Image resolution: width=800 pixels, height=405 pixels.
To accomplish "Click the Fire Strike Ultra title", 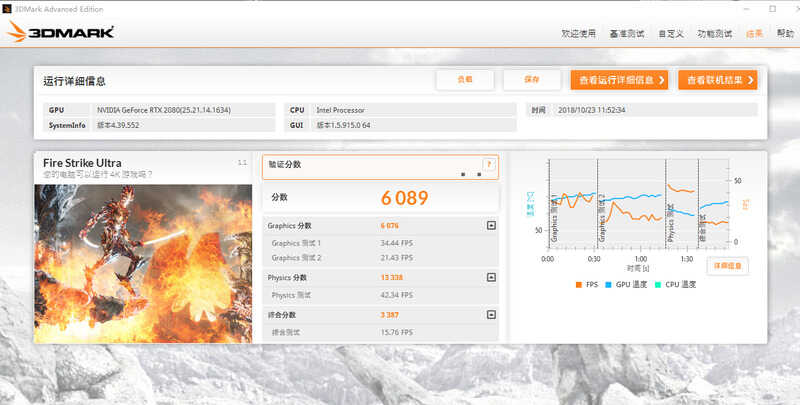I will point(82,163).
